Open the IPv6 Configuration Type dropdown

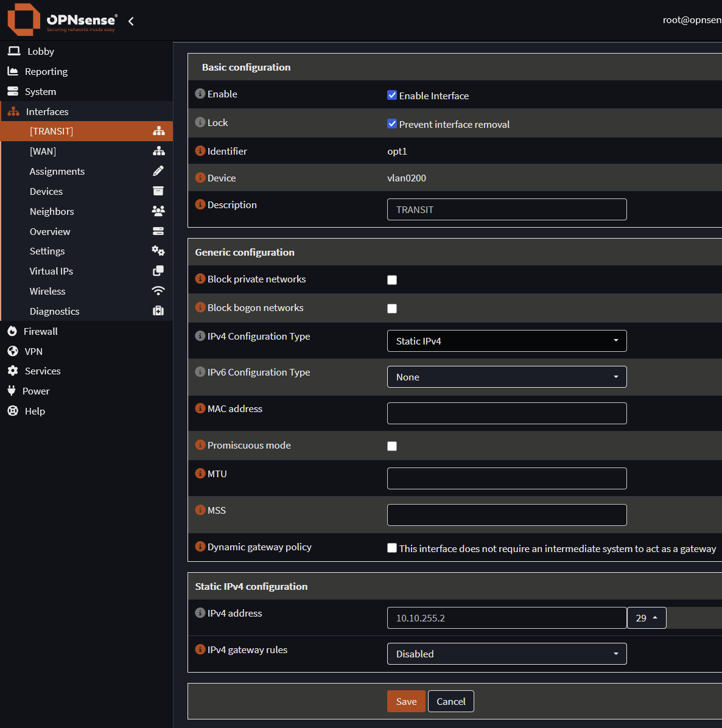click(x=506, y=377)
